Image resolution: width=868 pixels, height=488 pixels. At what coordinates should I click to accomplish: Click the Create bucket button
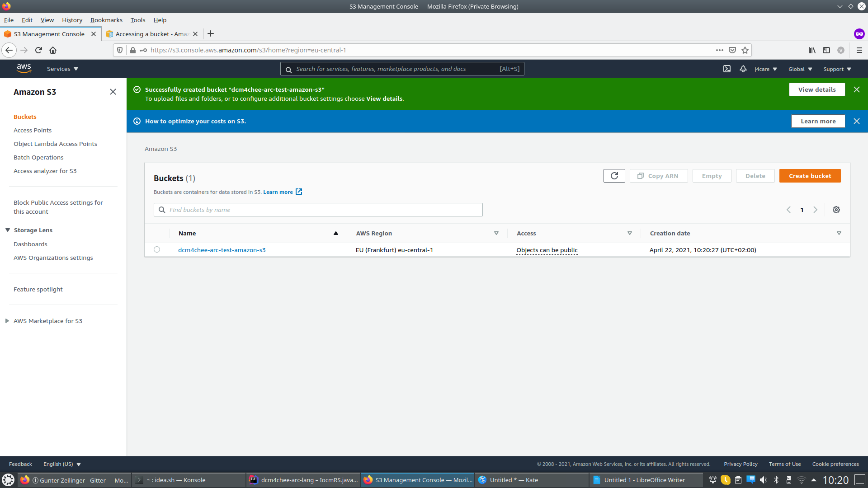(810, 175)
